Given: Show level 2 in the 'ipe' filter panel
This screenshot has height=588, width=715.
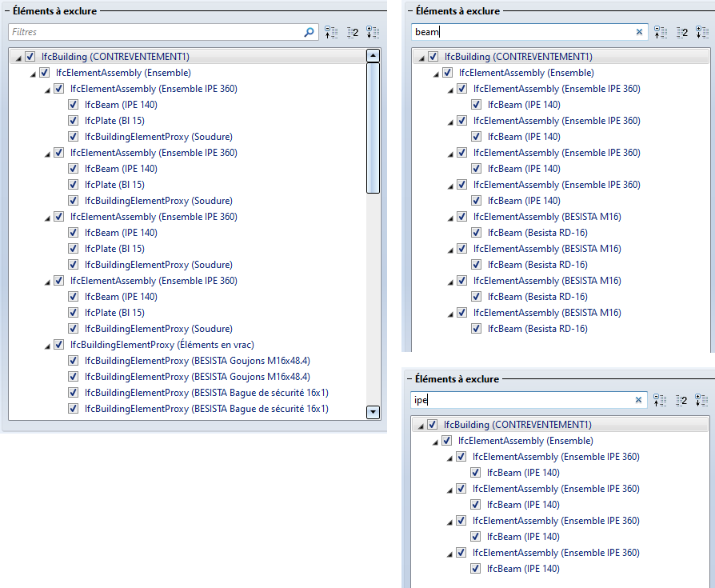Looking at the screenshot, I should [681, 400].
